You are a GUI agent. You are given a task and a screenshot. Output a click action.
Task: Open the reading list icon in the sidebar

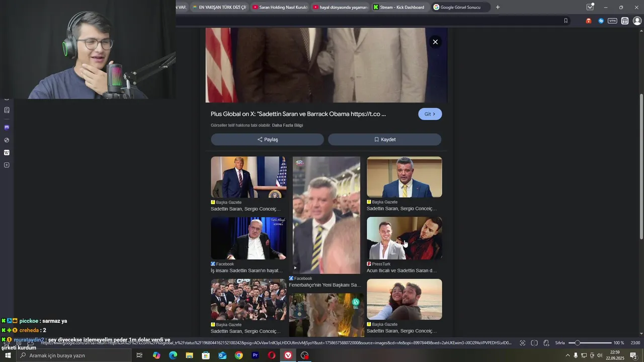[x=7, y=110]
